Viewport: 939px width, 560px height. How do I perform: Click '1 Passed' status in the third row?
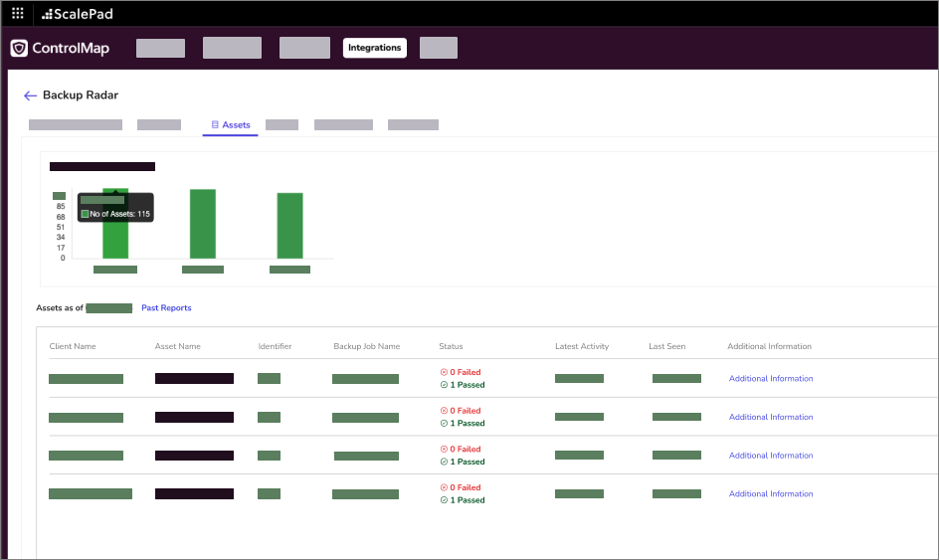pyautogui.click(x=463, y=462)
